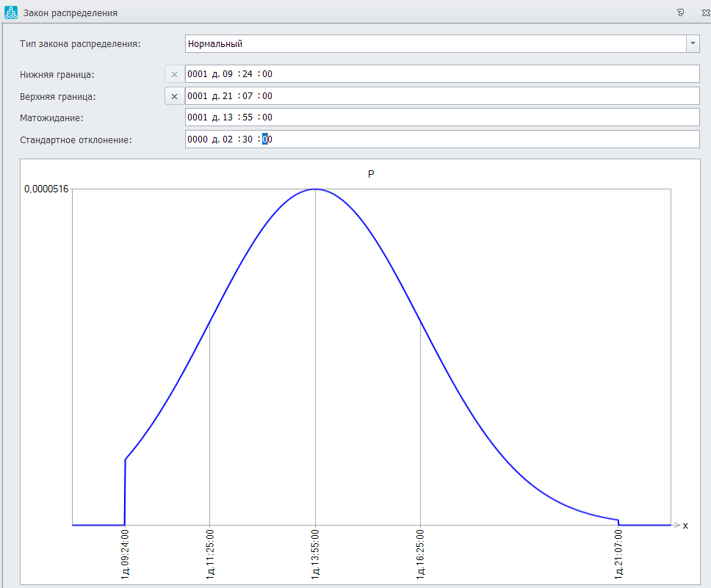Click the P title above the chart
Viewport: 711px width, 588px height.
371,174
